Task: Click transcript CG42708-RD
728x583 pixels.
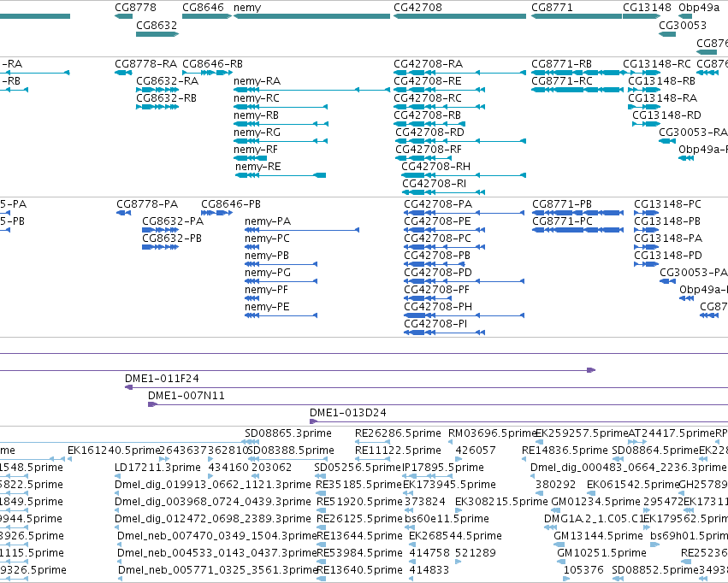Action: tap(460, 141)
